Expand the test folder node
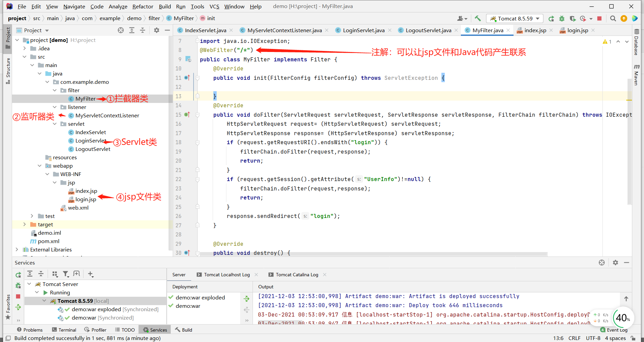Screen dimensions: 644x342 32,216
